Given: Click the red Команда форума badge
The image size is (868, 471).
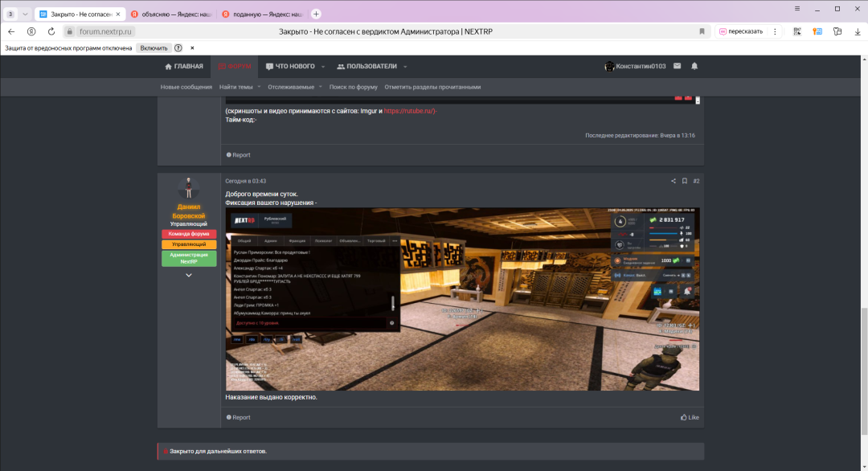Looking at the screenshot, I should coord(189,234).
